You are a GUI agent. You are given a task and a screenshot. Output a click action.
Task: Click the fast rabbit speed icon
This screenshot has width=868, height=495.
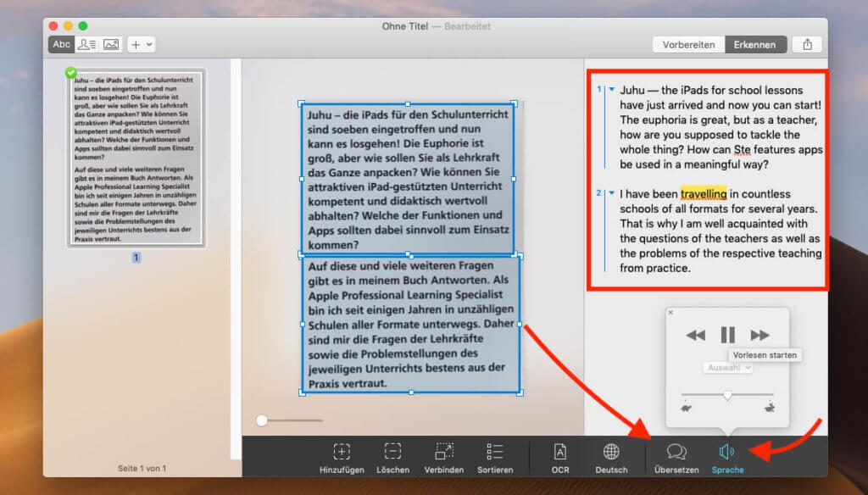click(769, 408)
